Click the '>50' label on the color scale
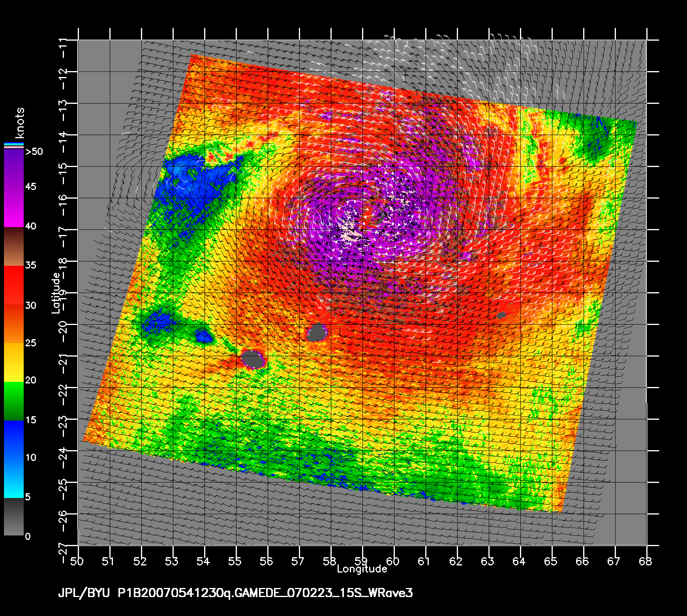687x616 pixels. pos(34,152)
